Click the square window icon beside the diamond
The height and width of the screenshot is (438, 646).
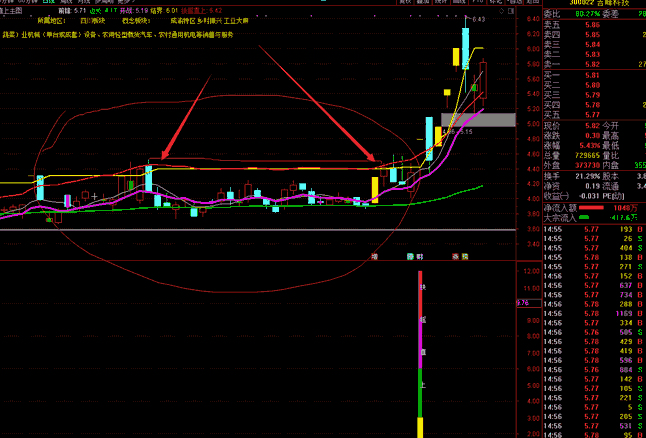(511, 11)
